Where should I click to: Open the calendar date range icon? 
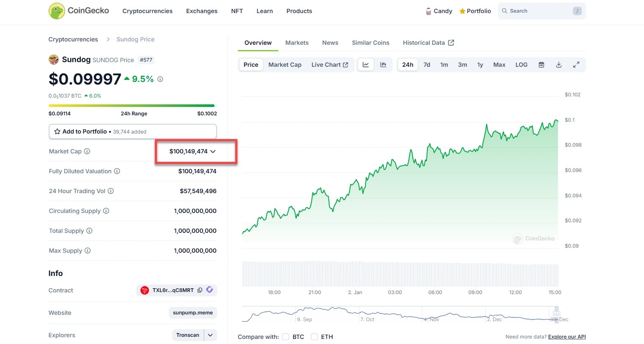541,65
